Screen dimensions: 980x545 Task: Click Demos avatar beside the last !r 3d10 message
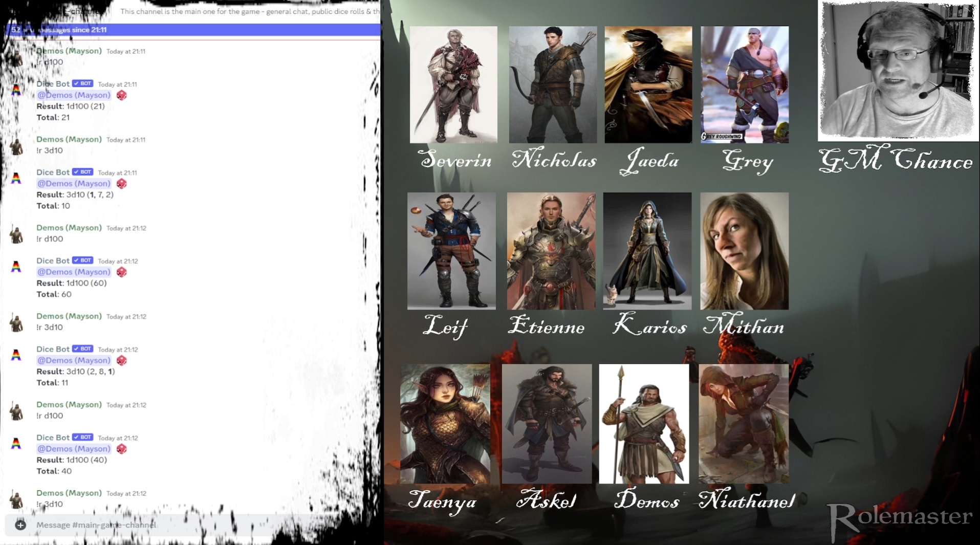16,500
